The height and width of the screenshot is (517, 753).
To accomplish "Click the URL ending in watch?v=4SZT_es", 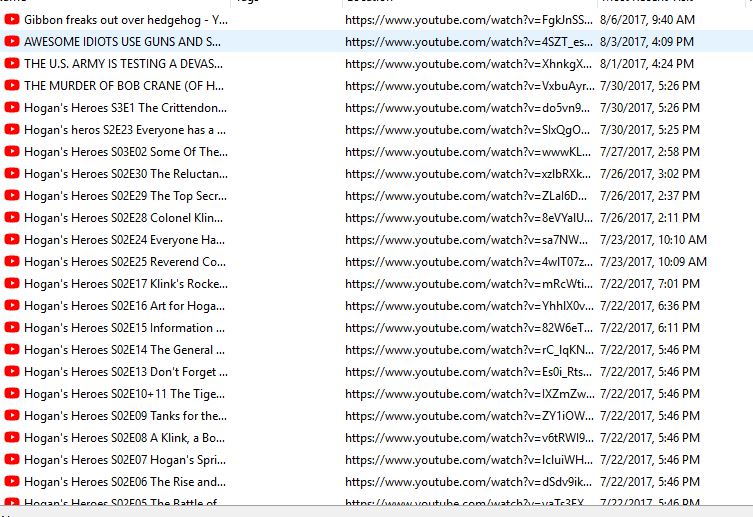I will point(469,42).
